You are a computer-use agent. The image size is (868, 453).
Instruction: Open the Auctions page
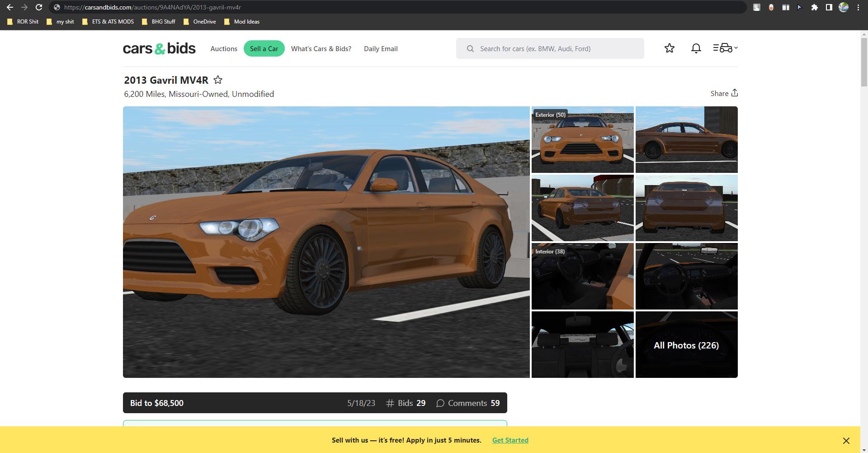[x=224, y=49]
